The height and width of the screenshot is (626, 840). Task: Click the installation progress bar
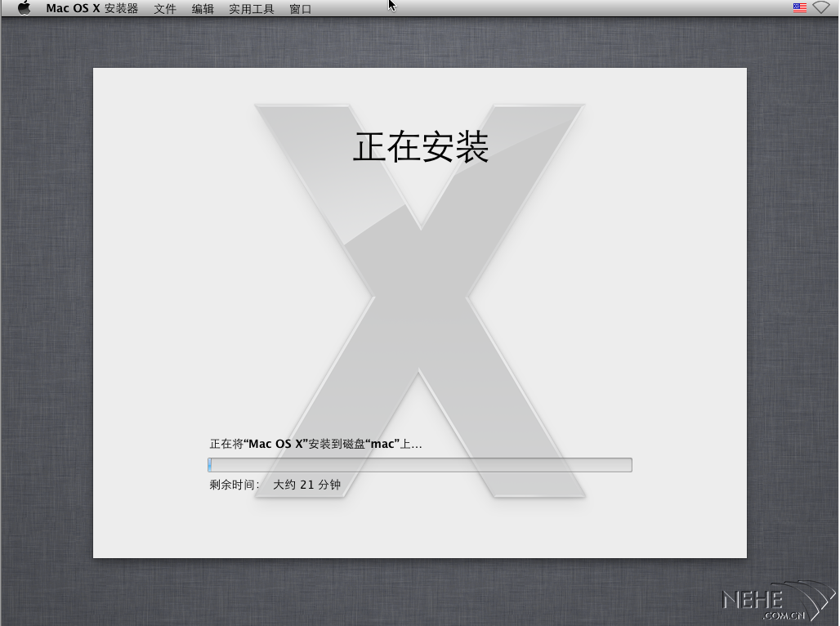click(420, 465)
